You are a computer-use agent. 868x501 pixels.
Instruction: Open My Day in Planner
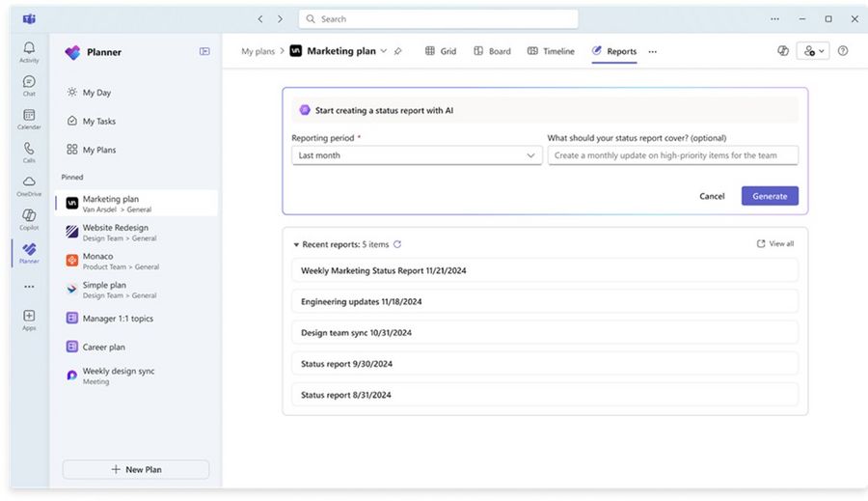(89, 93)
